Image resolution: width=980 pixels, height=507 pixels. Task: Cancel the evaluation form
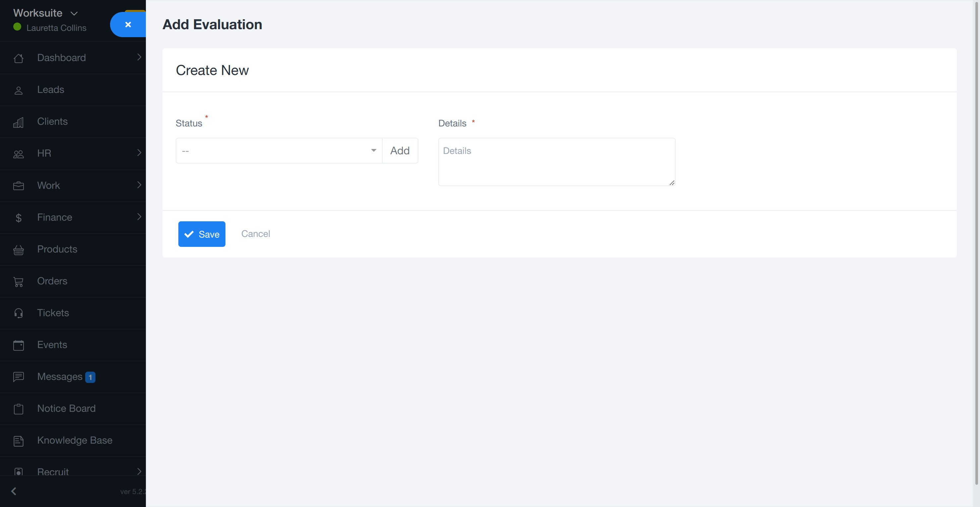coord(255,234)
